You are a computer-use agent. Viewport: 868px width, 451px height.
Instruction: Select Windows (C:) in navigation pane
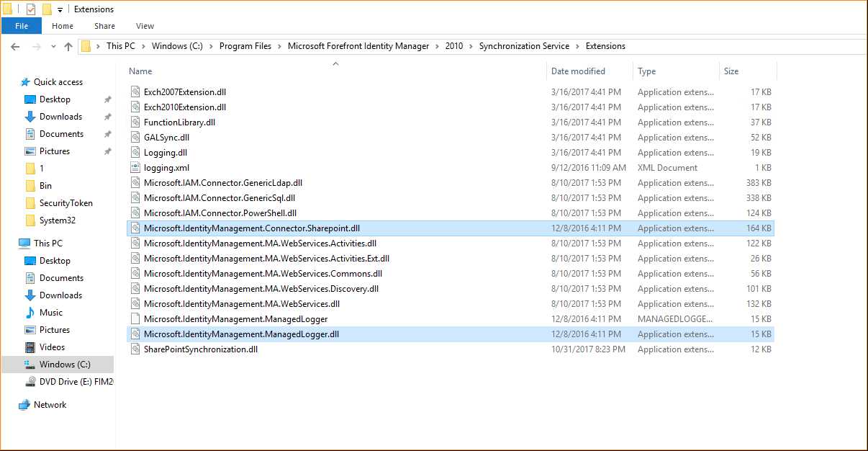click(x=58, y=365)
